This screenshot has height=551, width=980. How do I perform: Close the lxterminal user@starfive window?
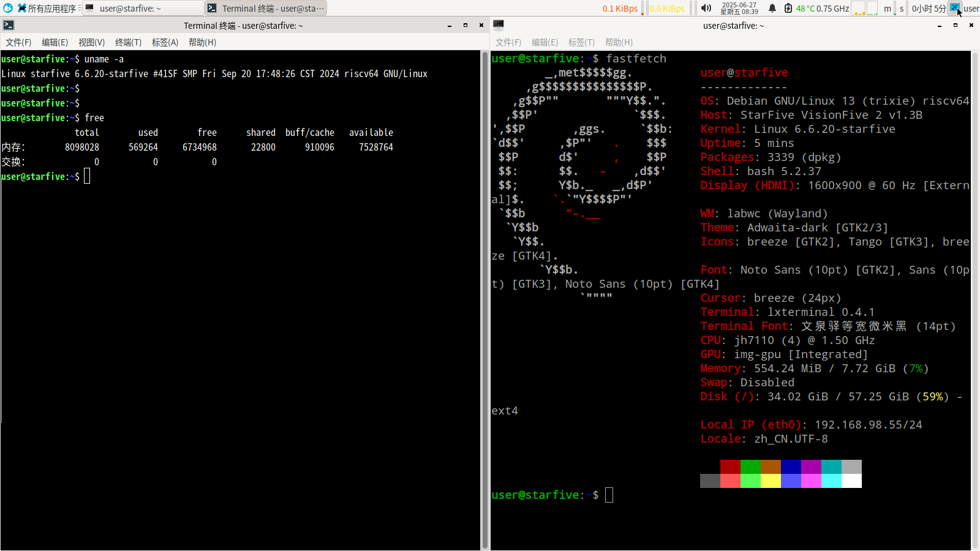tap(971, 26)
